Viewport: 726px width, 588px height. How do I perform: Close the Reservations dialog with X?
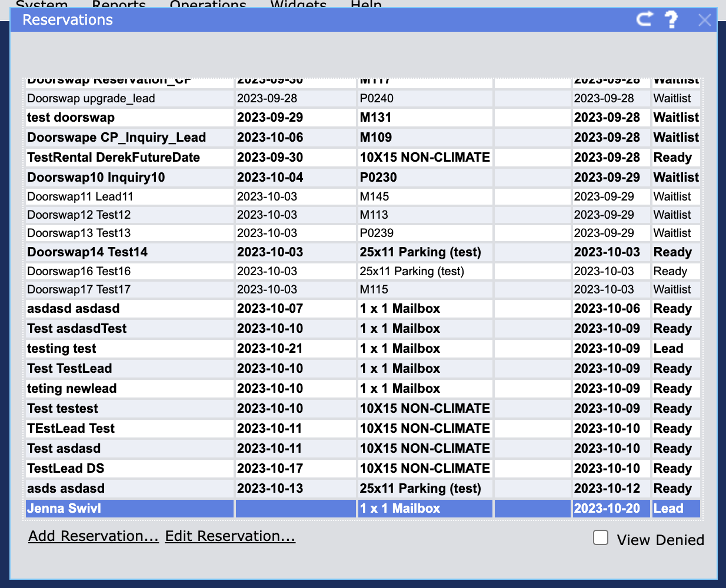(704, 20)
